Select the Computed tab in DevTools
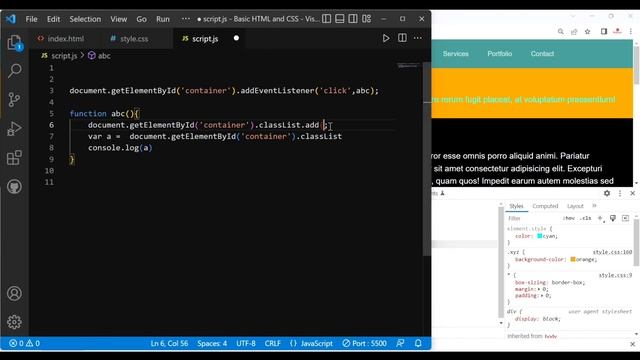640x360 pixels. (545, 206)
